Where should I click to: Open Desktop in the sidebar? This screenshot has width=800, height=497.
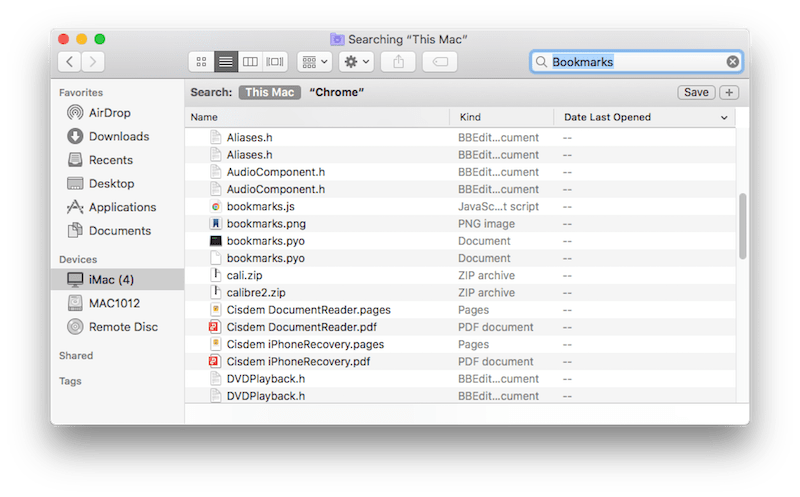click(x=112, y=183)
